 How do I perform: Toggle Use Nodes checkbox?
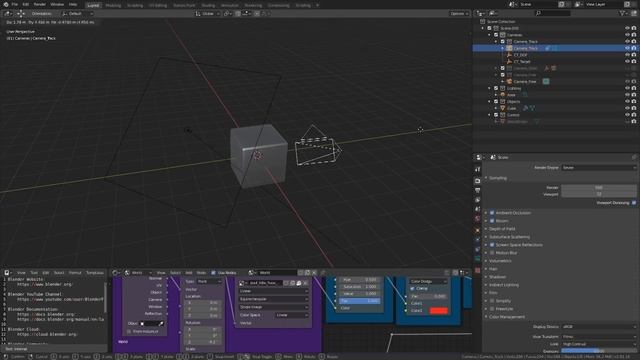[213, 273]
